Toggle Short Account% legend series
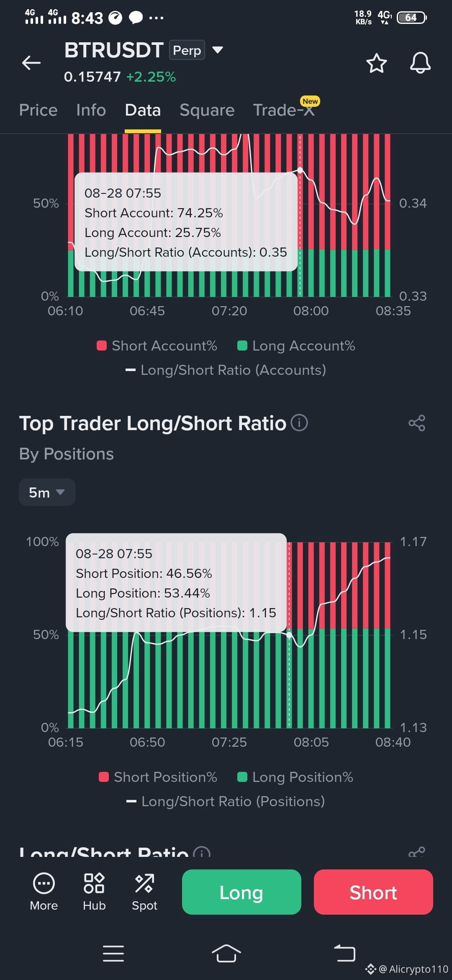The width and height of the screenshot is (452, 980). pos(157,346)
